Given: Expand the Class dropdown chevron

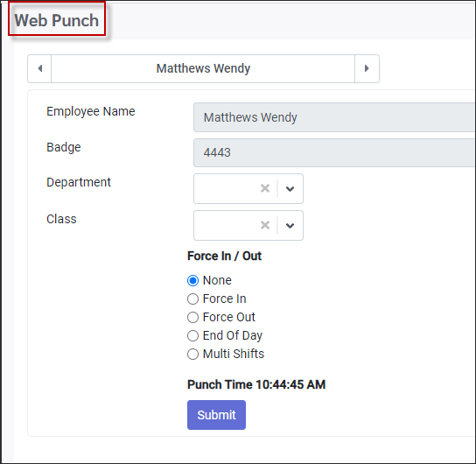Looking at the screenshot, I should (290, 226).
